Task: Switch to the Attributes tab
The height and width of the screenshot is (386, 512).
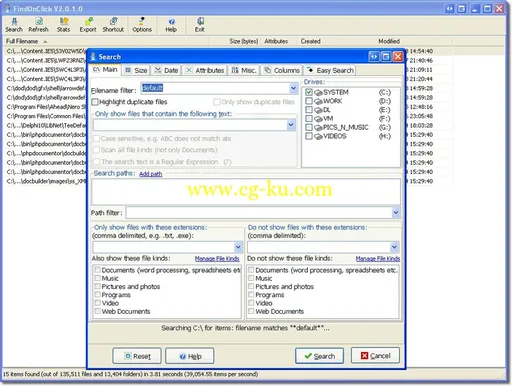Action: pyautogui.click(x=205, y=70)
